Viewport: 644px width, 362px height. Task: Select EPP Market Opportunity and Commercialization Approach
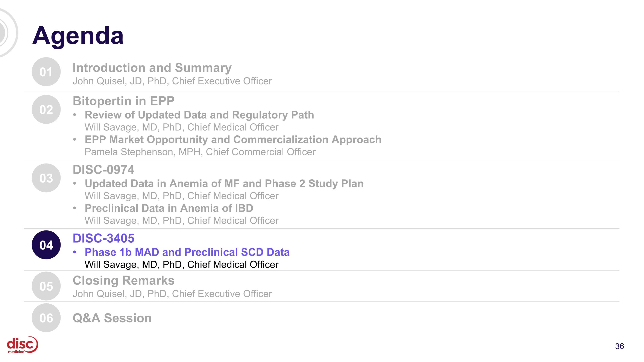point(233,140)
